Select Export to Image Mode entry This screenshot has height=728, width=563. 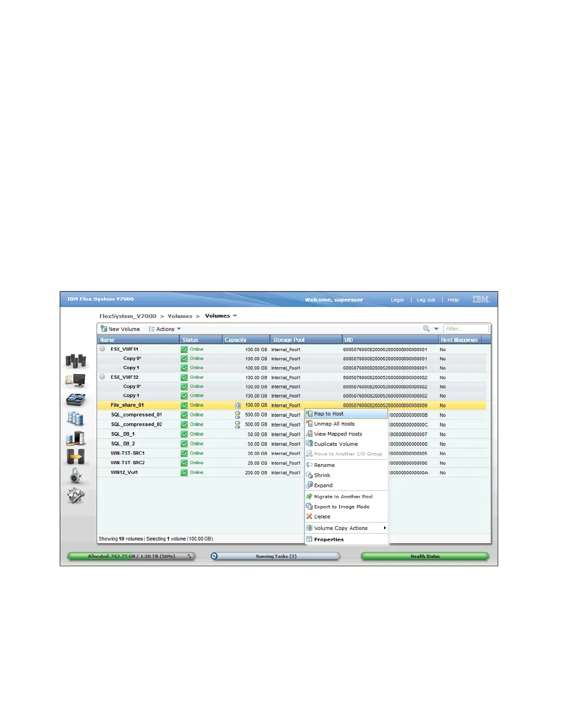click(x=347, y=506)
